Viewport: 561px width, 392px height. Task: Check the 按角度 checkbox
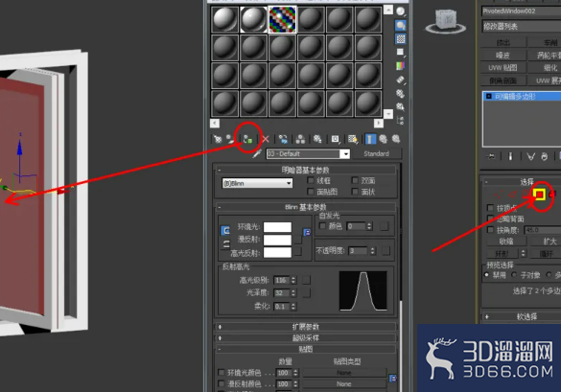491,230
